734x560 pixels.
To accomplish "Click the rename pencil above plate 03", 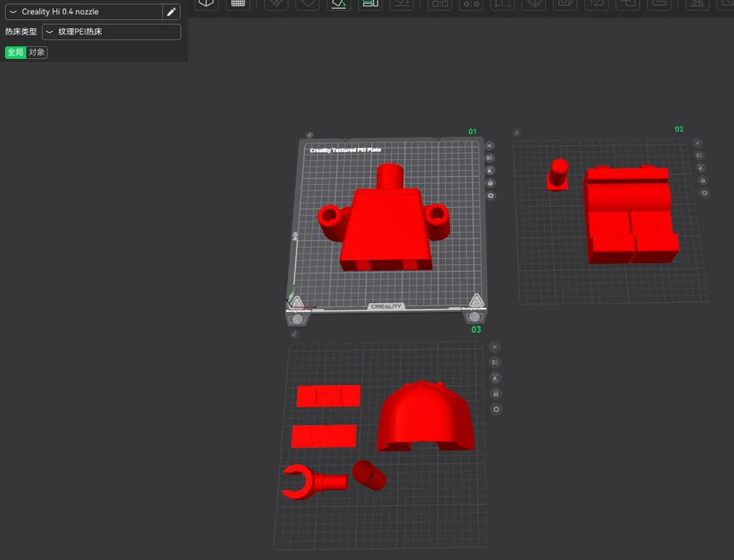I will coord(294,334).
